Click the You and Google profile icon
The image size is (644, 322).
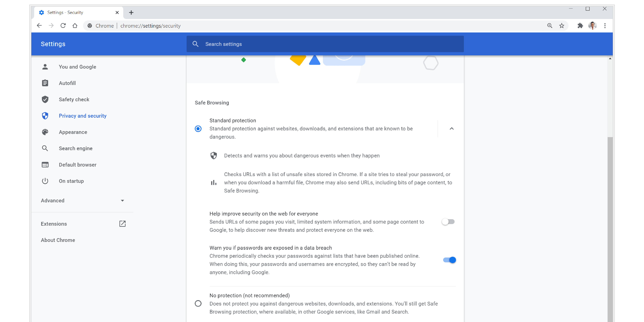click(45, 66)
